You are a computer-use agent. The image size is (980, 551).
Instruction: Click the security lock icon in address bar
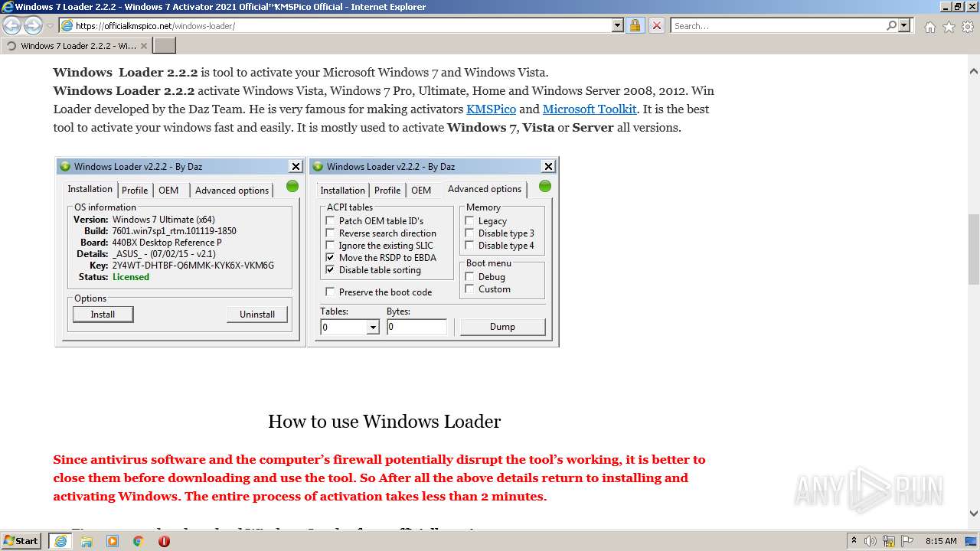pos(635,25)
